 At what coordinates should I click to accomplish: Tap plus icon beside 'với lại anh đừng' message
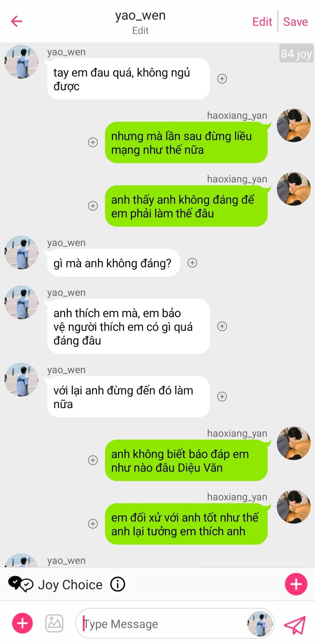click(222, 396)
